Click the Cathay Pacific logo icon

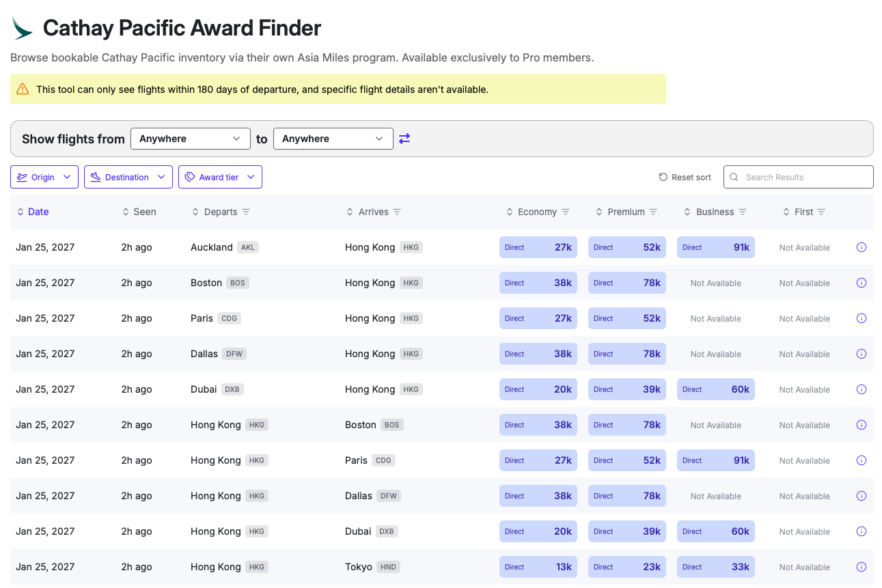(23, 28)
